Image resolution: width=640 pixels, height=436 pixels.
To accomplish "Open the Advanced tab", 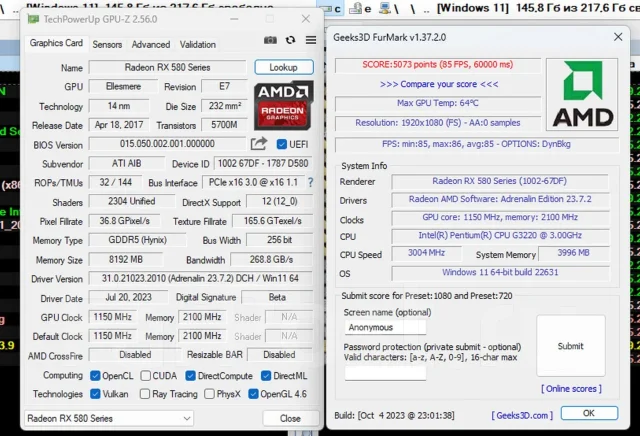I will tap(151, 44).
